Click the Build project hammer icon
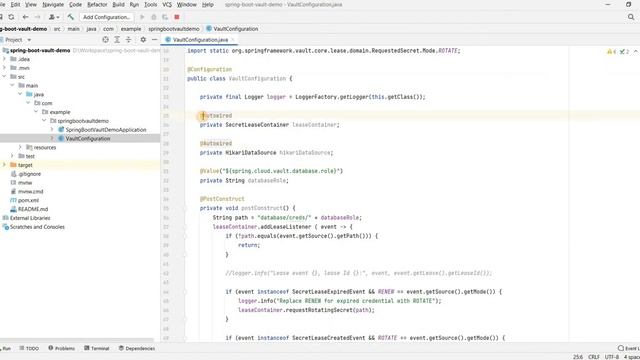 71,17
